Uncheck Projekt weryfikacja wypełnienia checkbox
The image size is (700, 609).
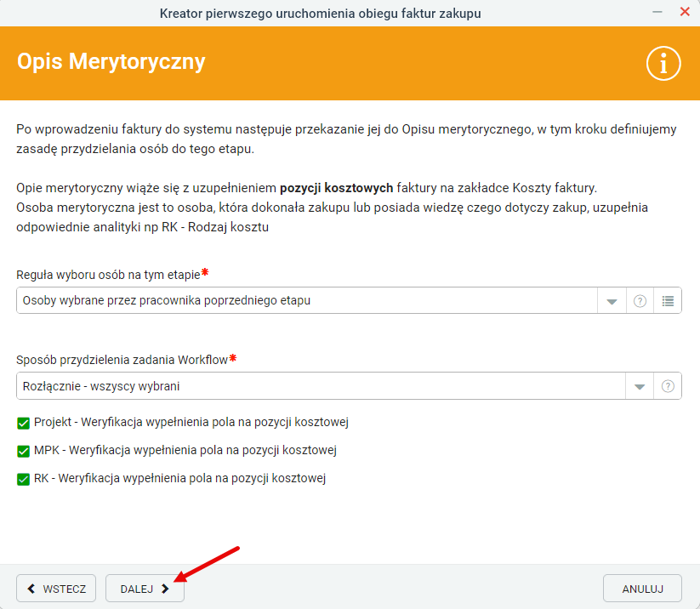pos(23,423)
